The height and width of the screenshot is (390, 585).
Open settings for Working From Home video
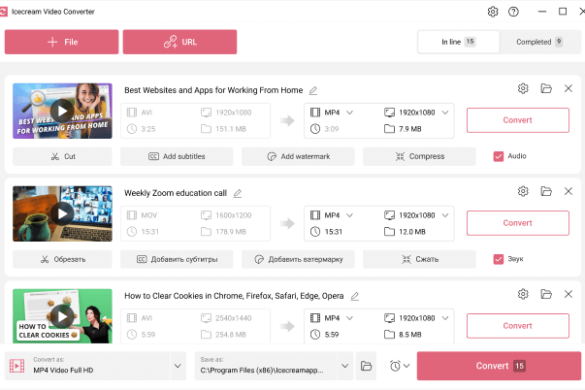[523, 88]
